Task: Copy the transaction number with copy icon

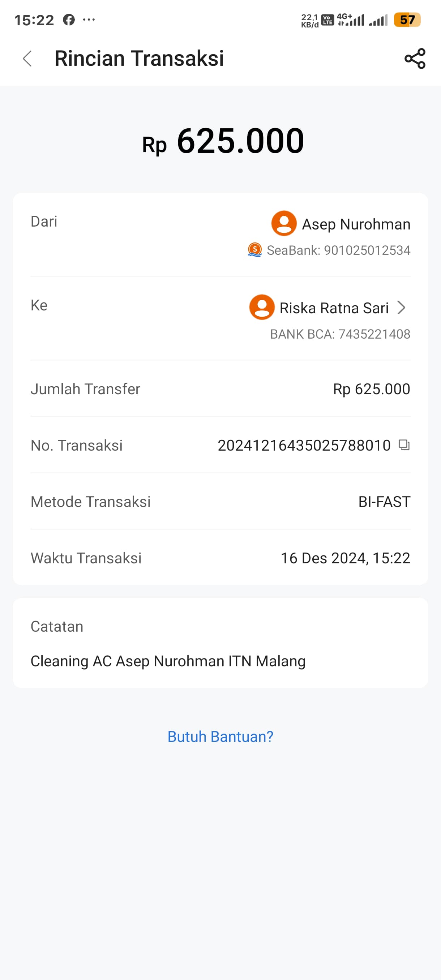Action: point(404,445)
